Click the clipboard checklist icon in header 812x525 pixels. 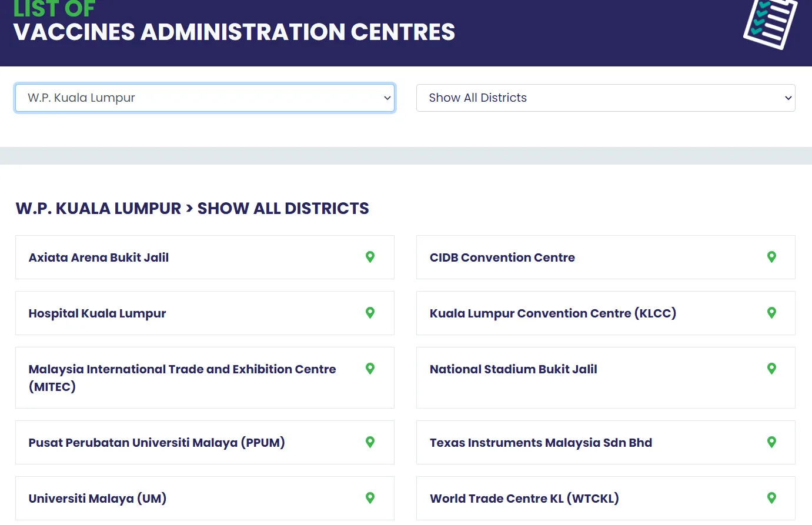click(x=770, y=24)
